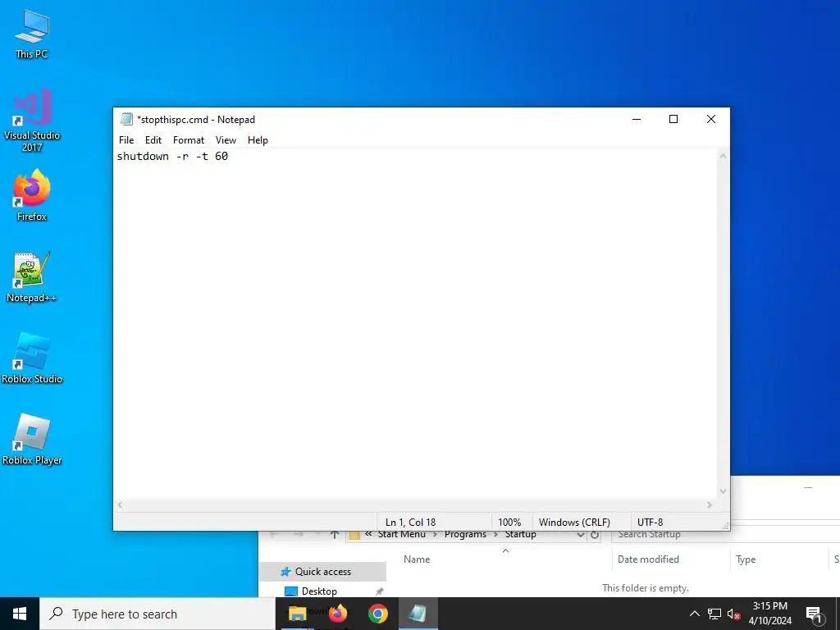
Task: Sort by Type column in Explorer
Action: point(745,559)
